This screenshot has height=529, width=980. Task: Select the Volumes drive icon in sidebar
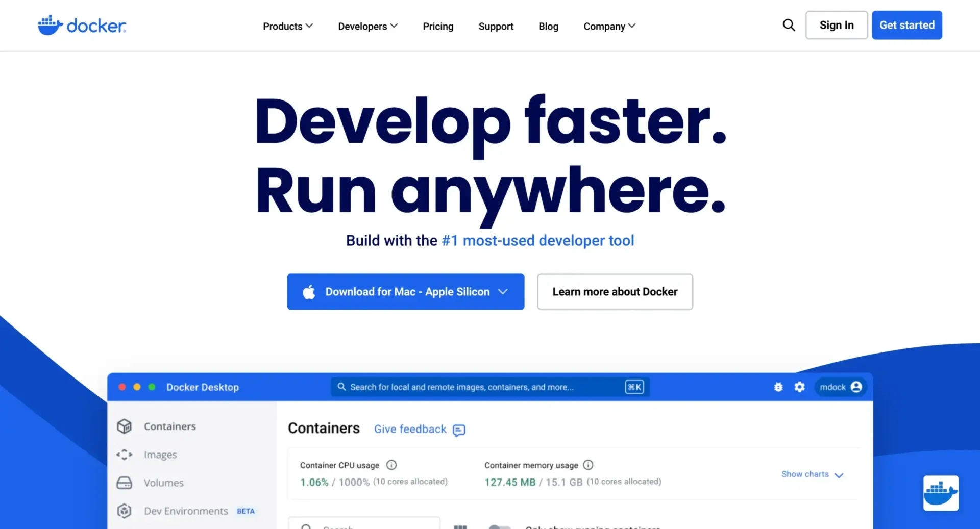pyautogui.click(x=125, y=483)
